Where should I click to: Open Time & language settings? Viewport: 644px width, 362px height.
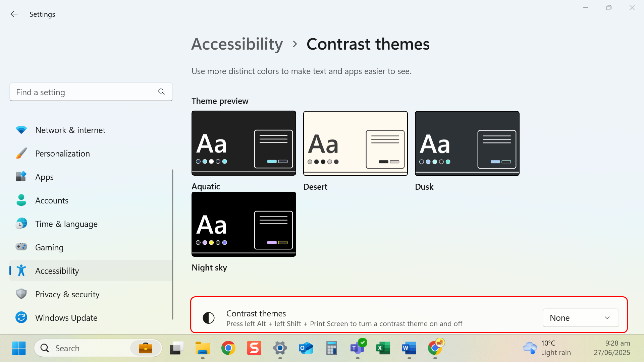(91, 224)
